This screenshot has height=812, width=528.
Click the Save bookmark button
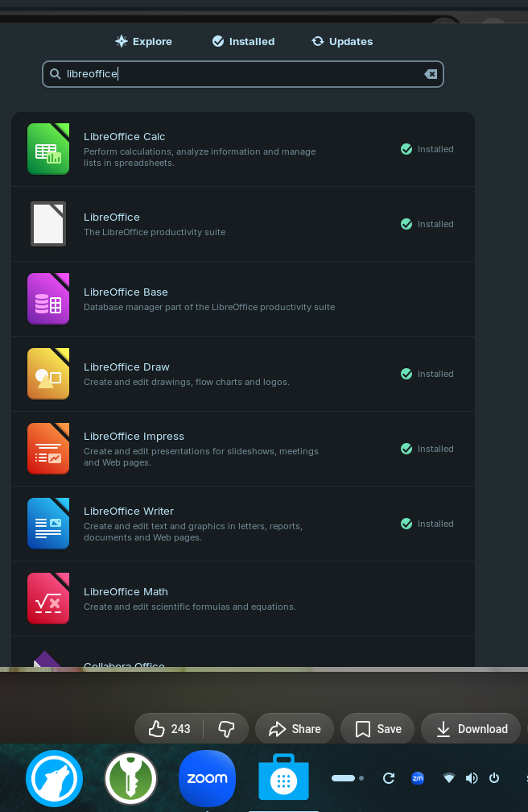(377, 728)
